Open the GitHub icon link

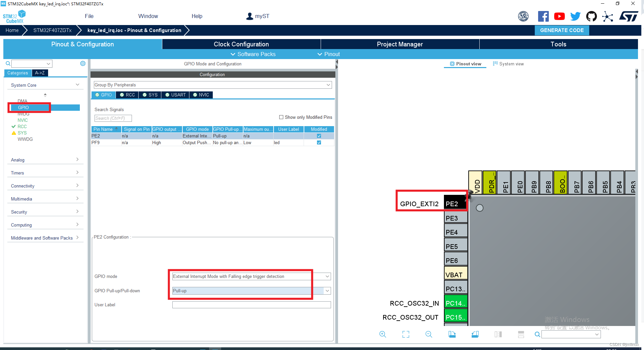point(592,16)
